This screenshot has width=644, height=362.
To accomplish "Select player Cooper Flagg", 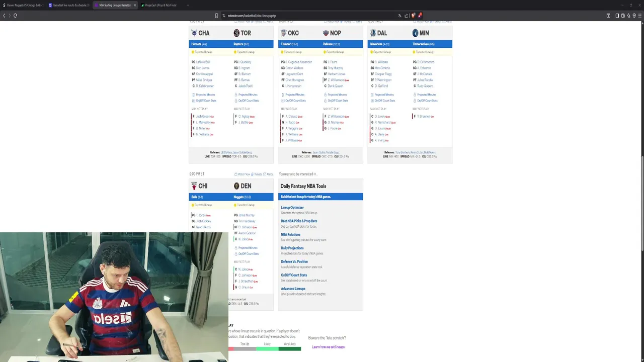I will tap(383, 74).
